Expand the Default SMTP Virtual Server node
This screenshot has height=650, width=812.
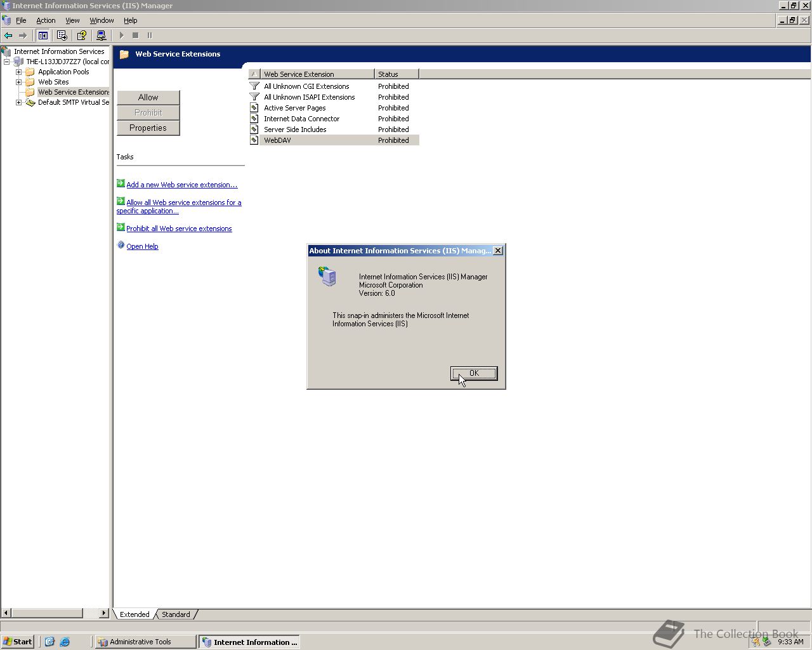[x=18, y=102]
